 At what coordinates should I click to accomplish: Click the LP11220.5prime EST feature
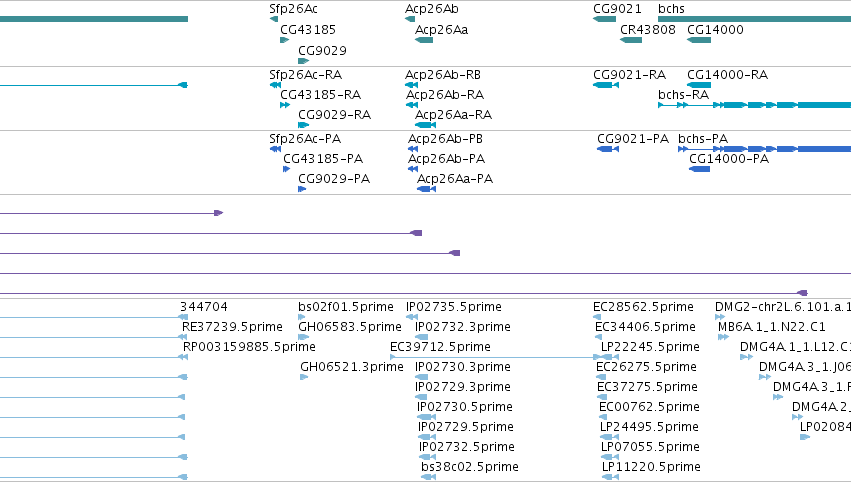[610, 477]
